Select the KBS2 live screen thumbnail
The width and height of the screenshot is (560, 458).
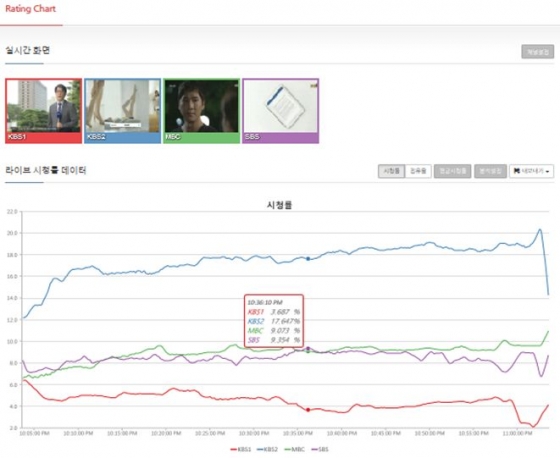pyautogui.click(x=122, y=111)
